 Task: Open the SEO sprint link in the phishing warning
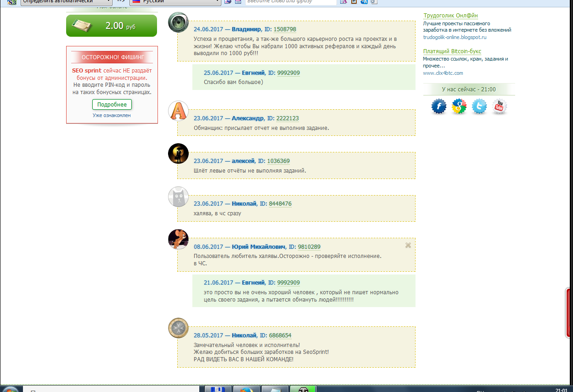(x=87, y=71)
